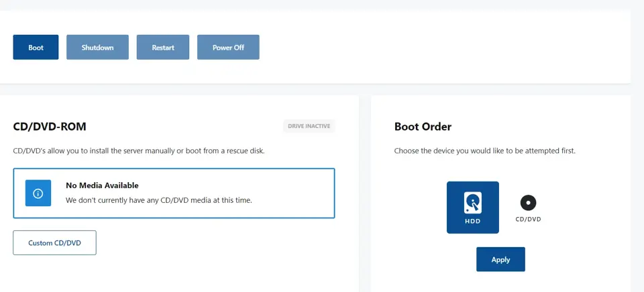Click the DRIVE INACTIVE status badge
Image resolution: width=644 pixels, height=292 pixels.
click(x=309, y=127)
